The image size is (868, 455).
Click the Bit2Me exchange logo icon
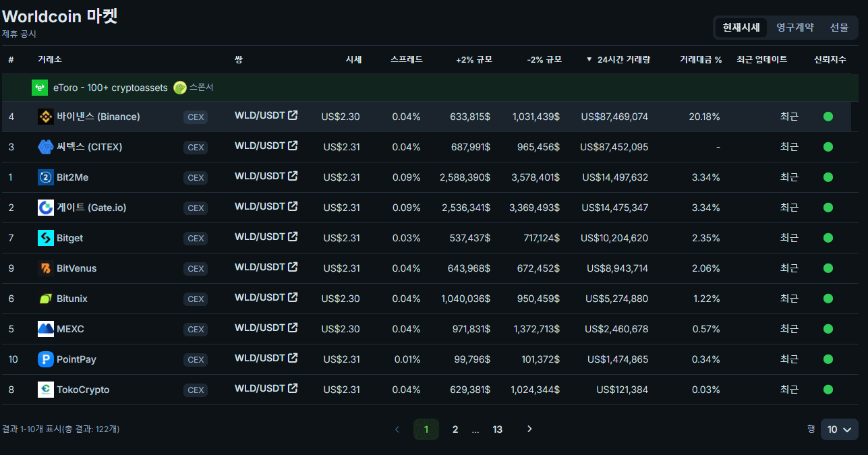tap(46, 177)
